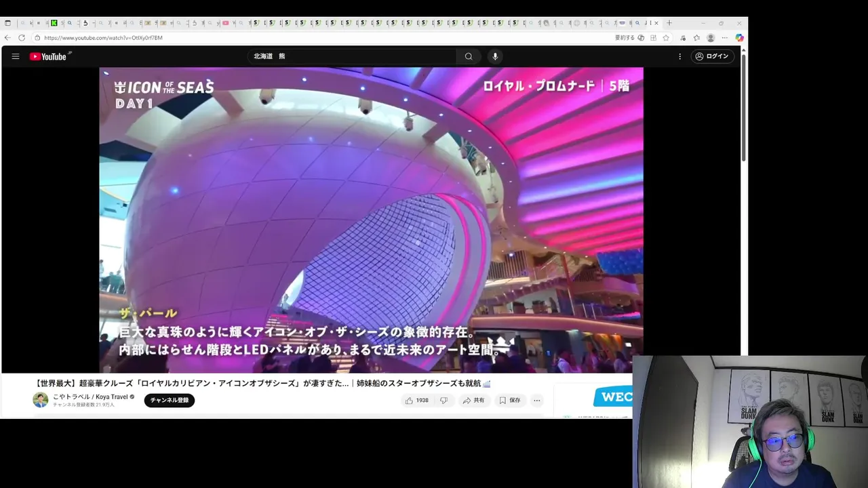Click the ログイン sign-in button
Image resolution: width=868 pixels, height=488 pixels.
click(x=711, y=56)
